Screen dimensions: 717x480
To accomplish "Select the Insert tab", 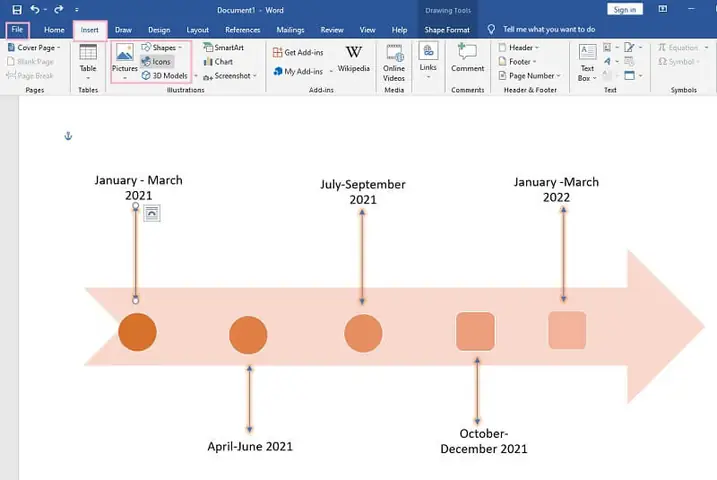I will tap(90, 30).
